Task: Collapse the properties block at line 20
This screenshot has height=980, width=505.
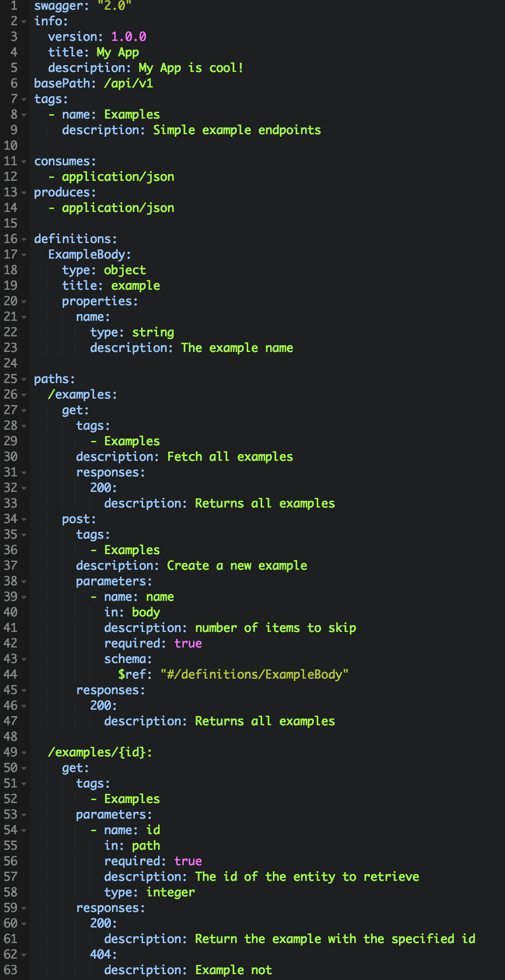Action: tap(24, 301)
